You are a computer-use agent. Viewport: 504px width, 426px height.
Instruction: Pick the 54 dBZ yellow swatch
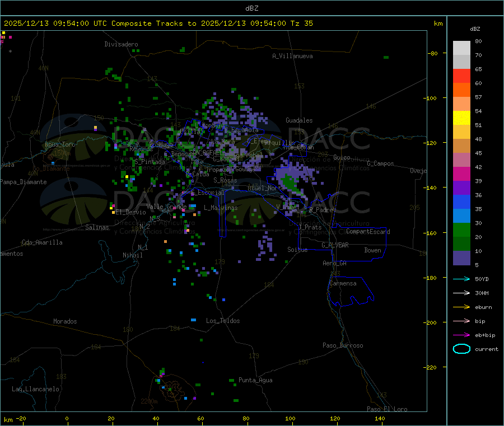[x=461, y=118]
